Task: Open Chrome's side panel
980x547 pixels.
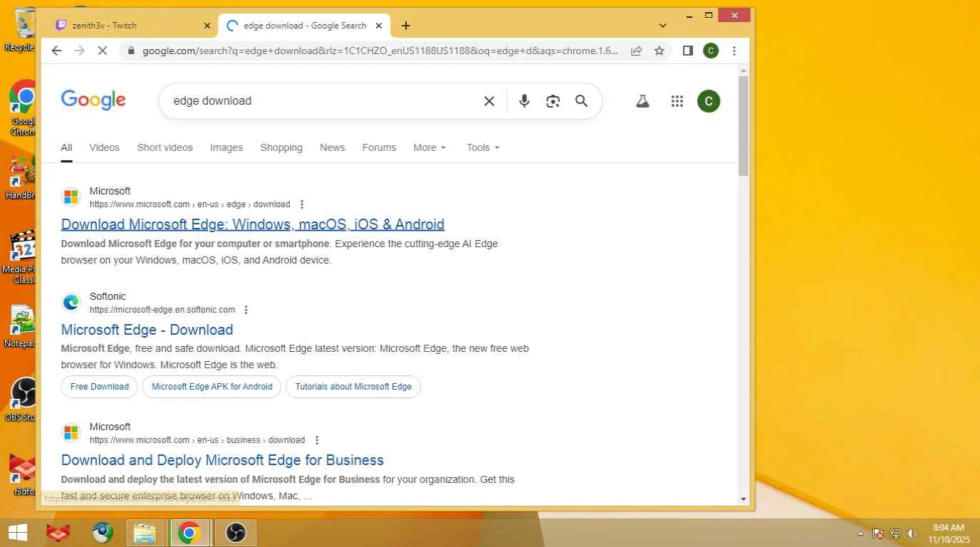Action: coord(687,51)
